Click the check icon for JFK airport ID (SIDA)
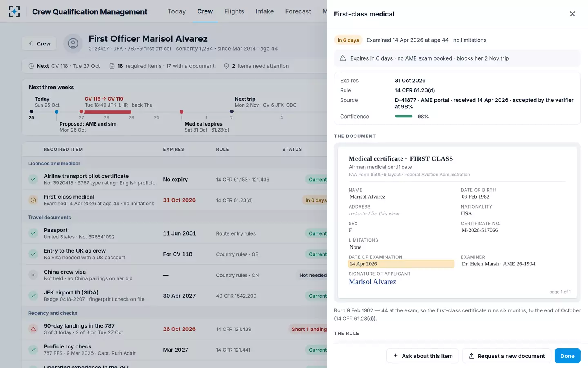This screenshot has height=368, width=588. point(33,296)
